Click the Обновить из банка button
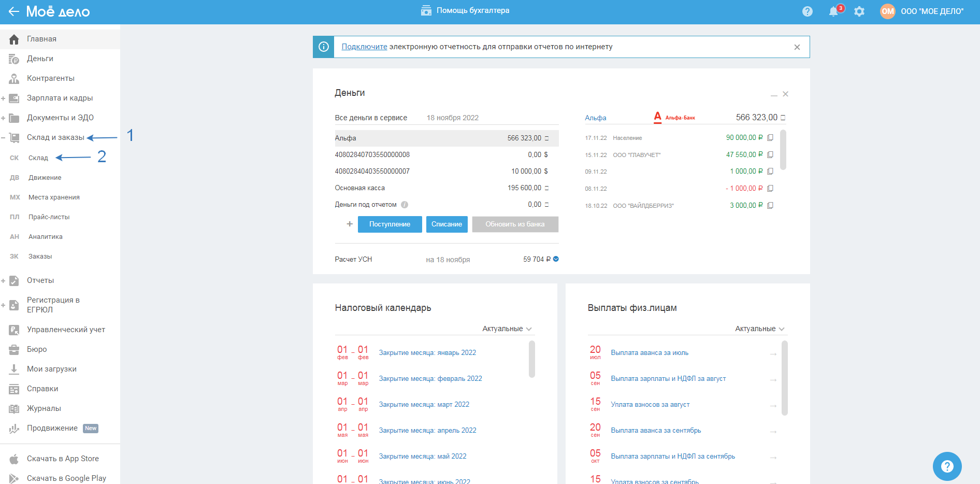The image size is (980, 484). (515, 224)
